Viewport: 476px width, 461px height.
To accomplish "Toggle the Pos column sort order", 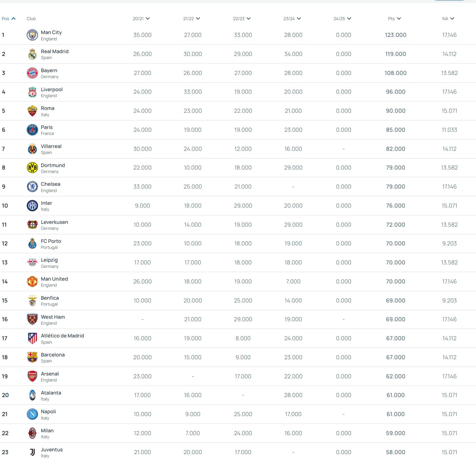I will [9, 19].
